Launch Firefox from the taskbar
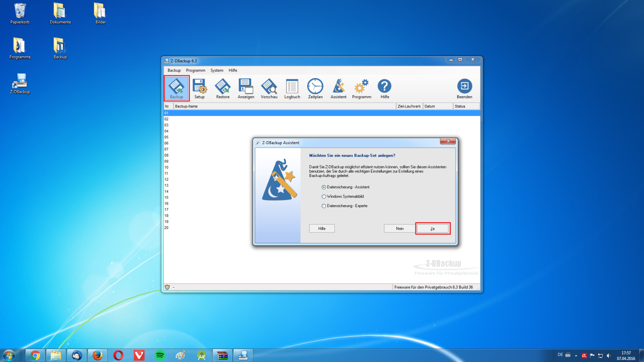The height and width of the screenshot is (362, 644). tap(97, 356)
